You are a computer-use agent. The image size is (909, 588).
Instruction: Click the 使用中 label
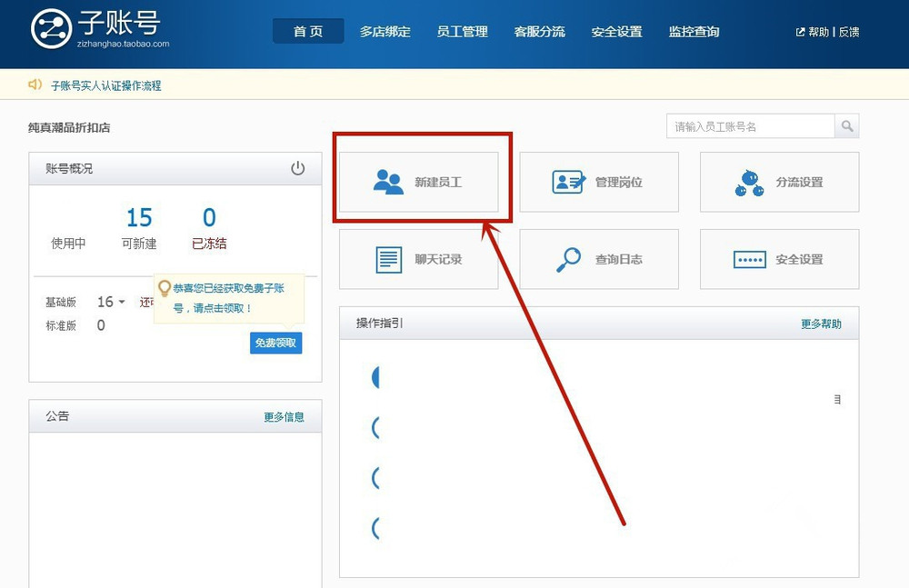tap(68, 244)
